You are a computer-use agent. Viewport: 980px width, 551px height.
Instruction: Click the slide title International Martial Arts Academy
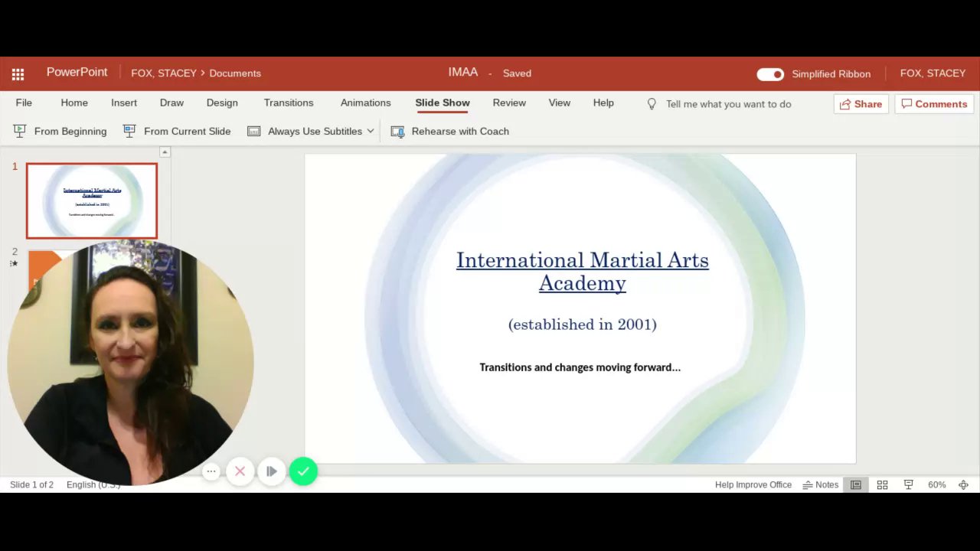point(583,272)
